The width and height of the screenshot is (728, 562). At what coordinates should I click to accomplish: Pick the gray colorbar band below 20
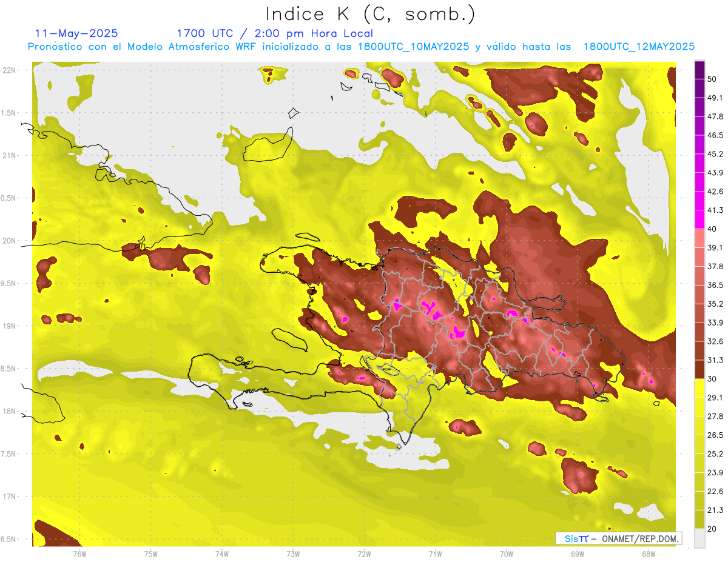(x=699, y=538)
